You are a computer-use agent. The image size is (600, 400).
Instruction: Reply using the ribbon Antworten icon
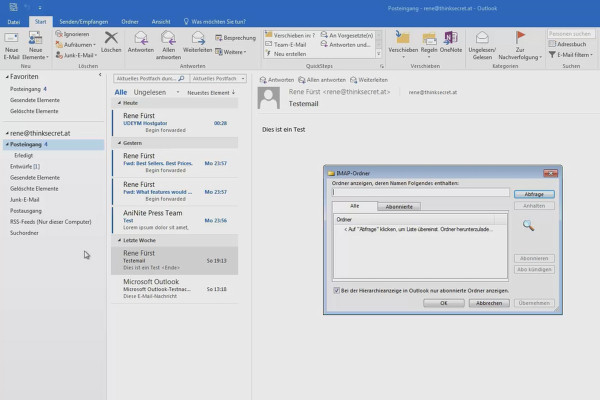coord(140,38)
